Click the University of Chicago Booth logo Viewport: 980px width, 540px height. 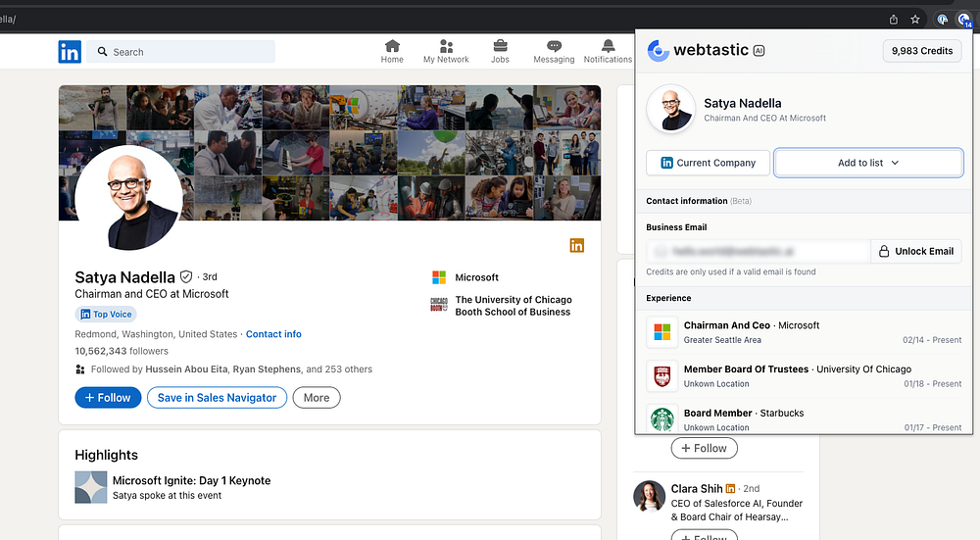[439, 305]
